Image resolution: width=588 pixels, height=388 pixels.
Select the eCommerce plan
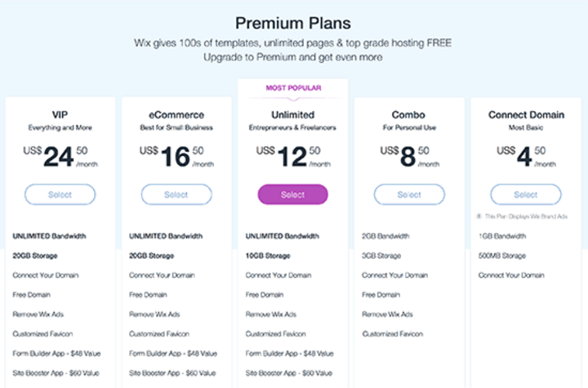pos(176,194)
